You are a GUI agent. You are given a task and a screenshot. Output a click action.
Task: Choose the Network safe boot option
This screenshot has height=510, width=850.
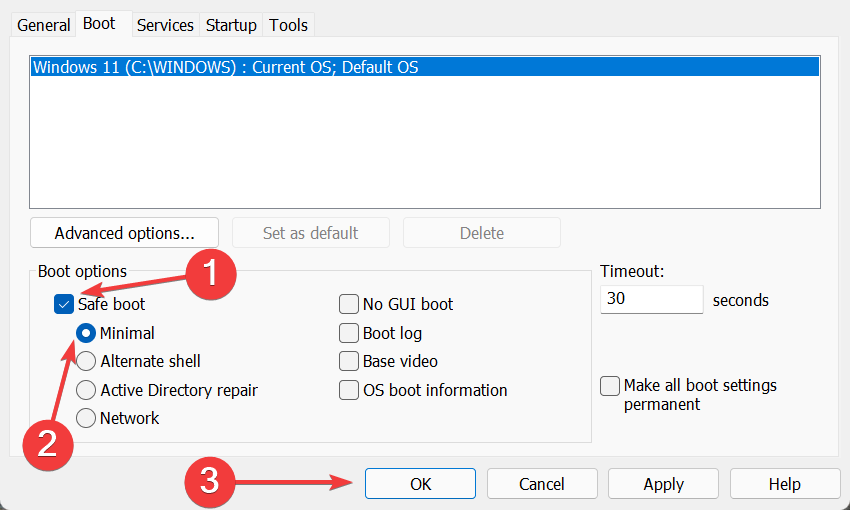86,418
